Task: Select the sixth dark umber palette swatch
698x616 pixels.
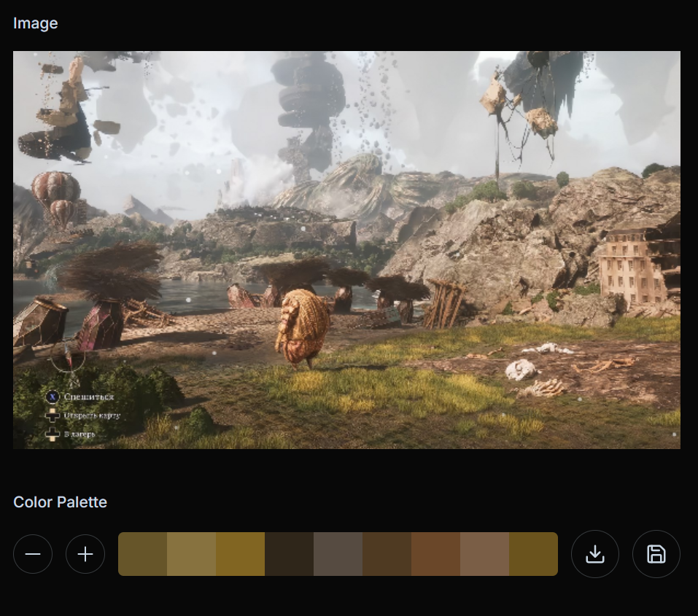Action: tap(387, 554)
